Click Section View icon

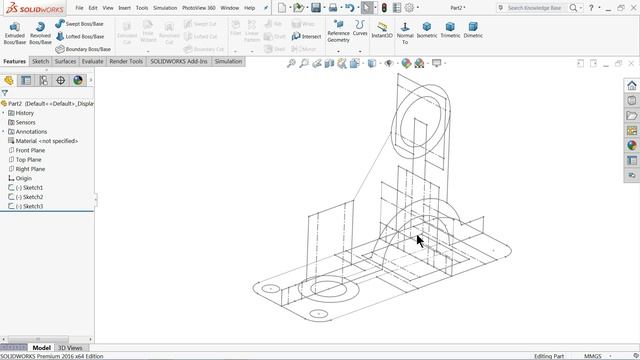tap(329, 63)
